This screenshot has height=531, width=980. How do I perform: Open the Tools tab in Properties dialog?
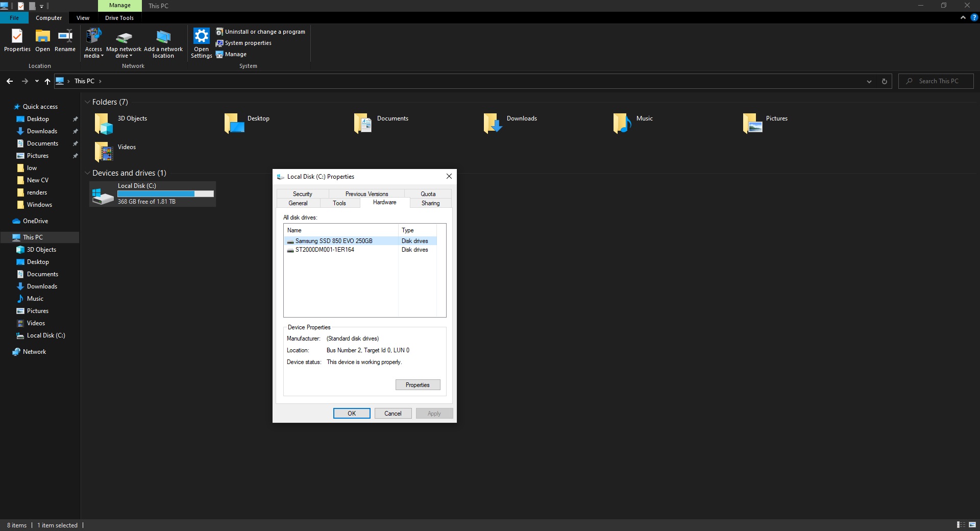[x=339, y=203]
